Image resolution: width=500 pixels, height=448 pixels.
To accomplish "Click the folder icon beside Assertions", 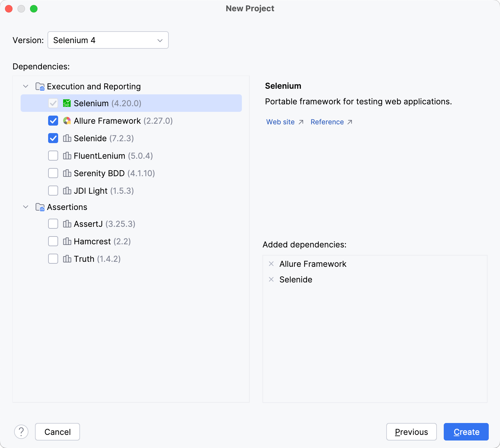I will pos(39,207).
